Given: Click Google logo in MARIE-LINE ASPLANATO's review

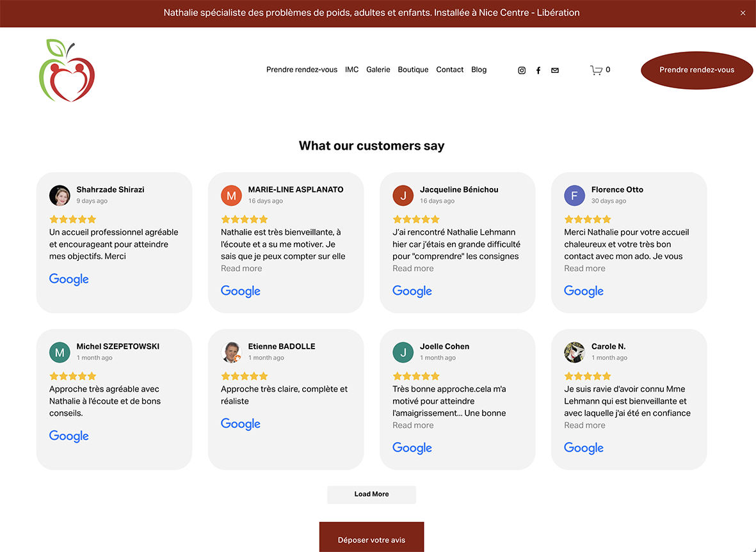Looking at the screenshot, I should pos(241,292).
